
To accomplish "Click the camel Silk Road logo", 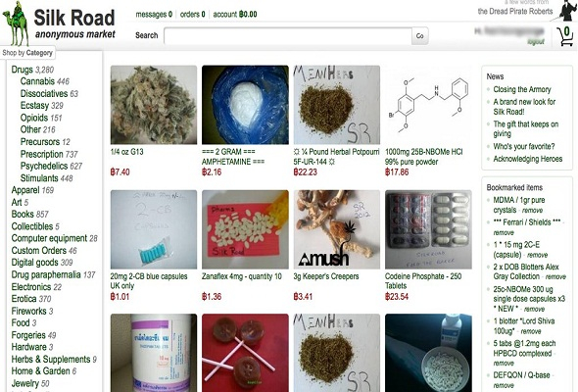I will [x=16, y=24].
